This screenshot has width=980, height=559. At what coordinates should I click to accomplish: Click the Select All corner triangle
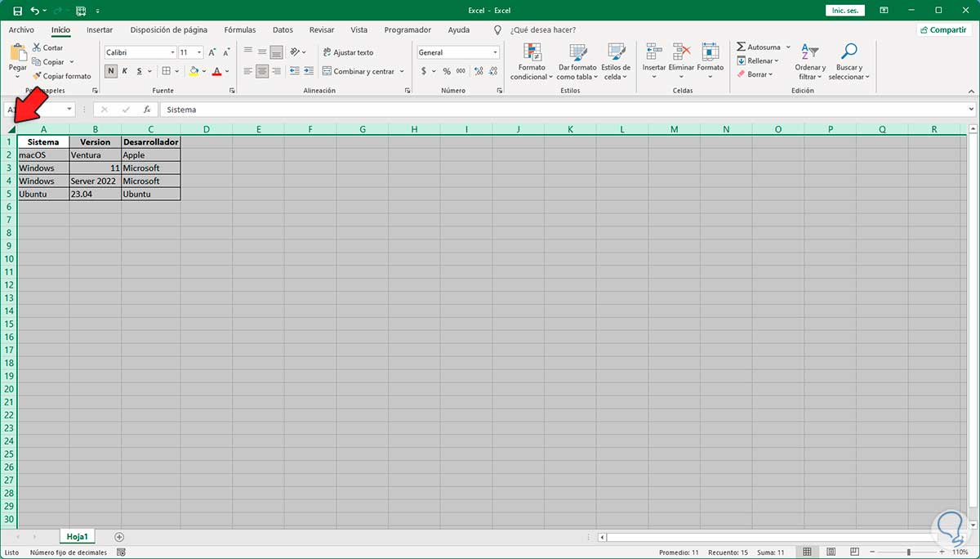tap(11, 129)
